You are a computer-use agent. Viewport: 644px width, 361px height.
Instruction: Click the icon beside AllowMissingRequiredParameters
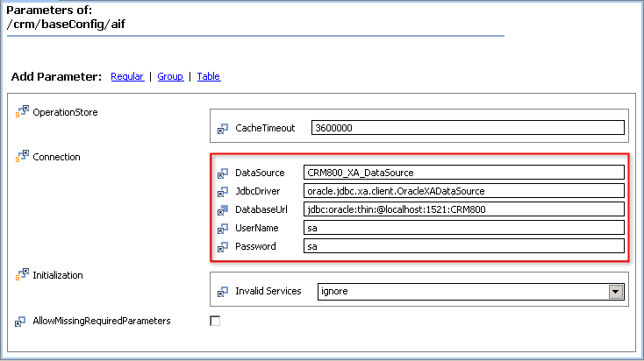click(x=21, y=322)
